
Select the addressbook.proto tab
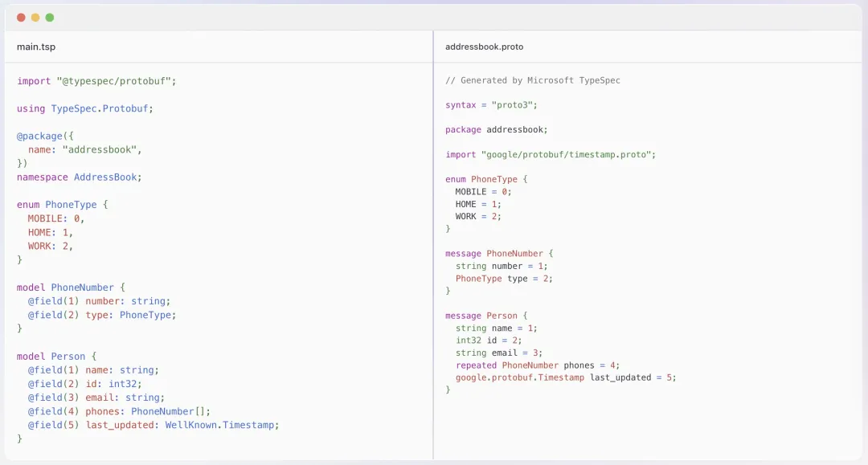pos(484,47)
